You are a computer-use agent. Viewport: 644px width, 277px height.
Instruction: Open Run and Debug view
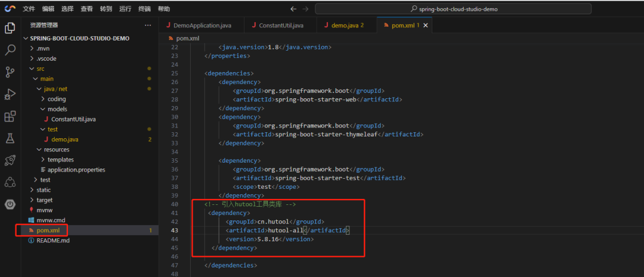pos(10,94)
